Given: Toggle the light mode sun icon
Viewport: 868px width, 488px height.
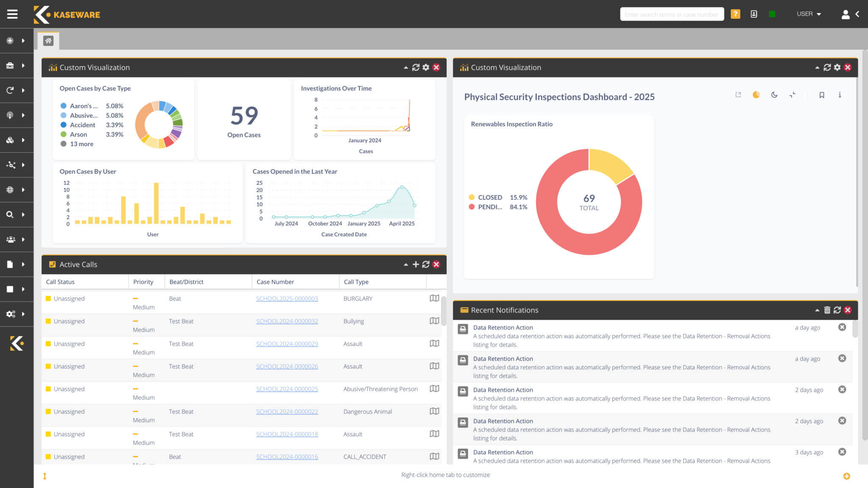Looking at the screenshot, I should click(756, 95).
